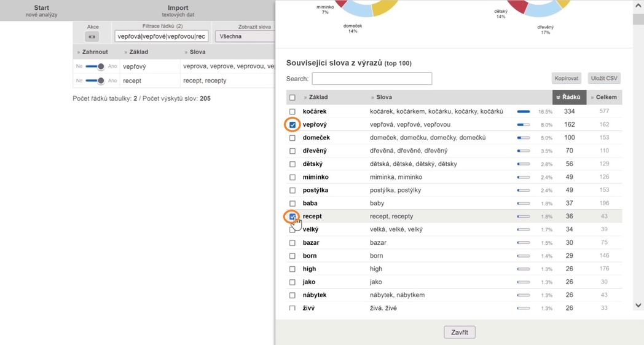644x345 pixels.
Task: Click the Filtrace řádků filter field
Action: pos(162,36)
